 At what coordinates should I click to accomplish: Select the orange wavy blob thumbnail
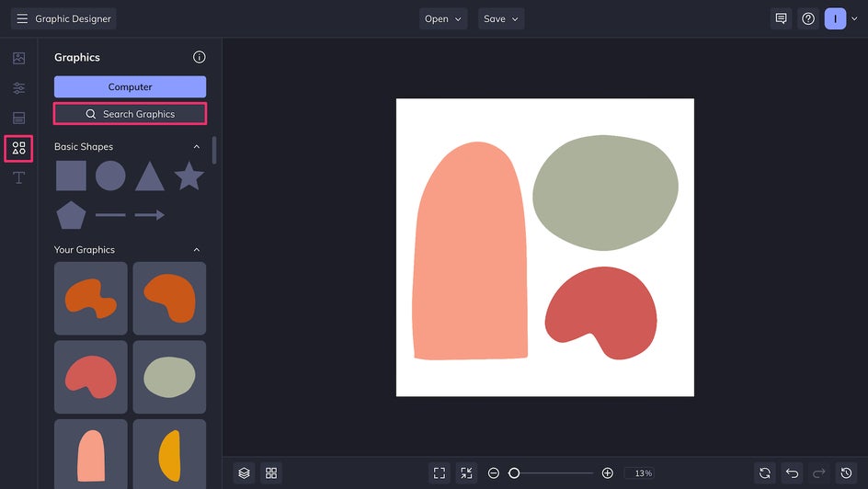[91, 298]
